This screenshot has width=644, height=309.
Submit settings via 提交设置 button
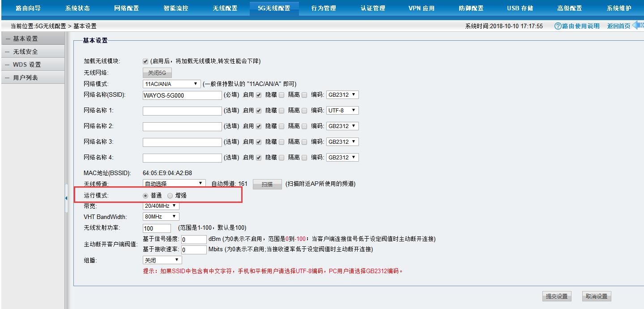pos(556,296)
